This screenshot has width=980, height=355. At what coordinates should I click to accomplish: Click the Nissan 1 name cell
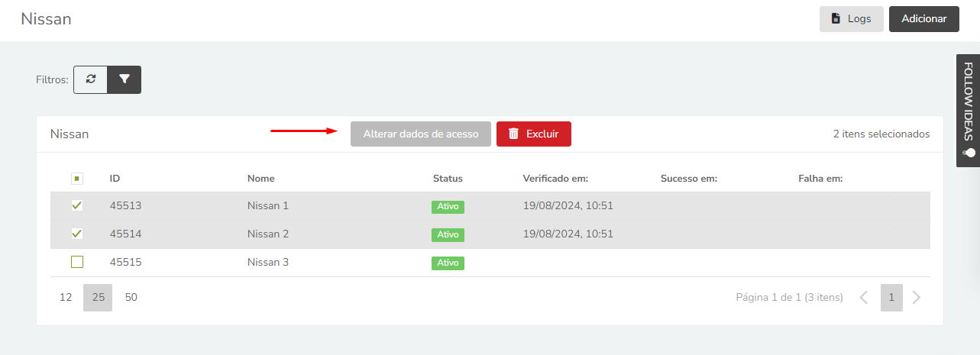pos(268,205)
